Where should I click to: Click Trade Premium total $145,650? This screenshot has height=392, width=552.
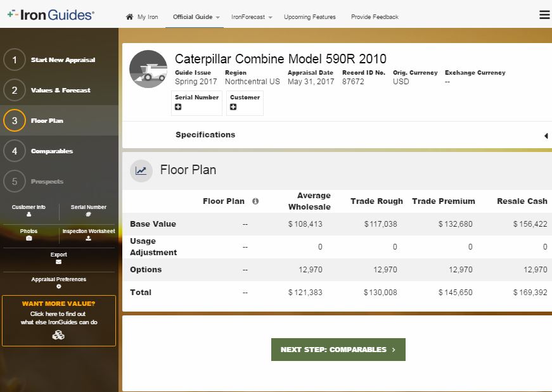point(456,293)
